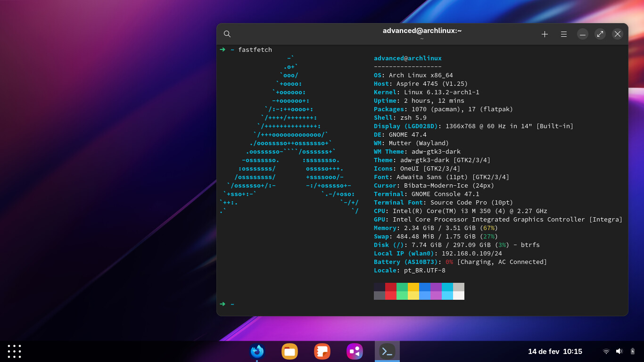Launch Firefox from the dock
This screenshot has height=362, width=644.
257,351
